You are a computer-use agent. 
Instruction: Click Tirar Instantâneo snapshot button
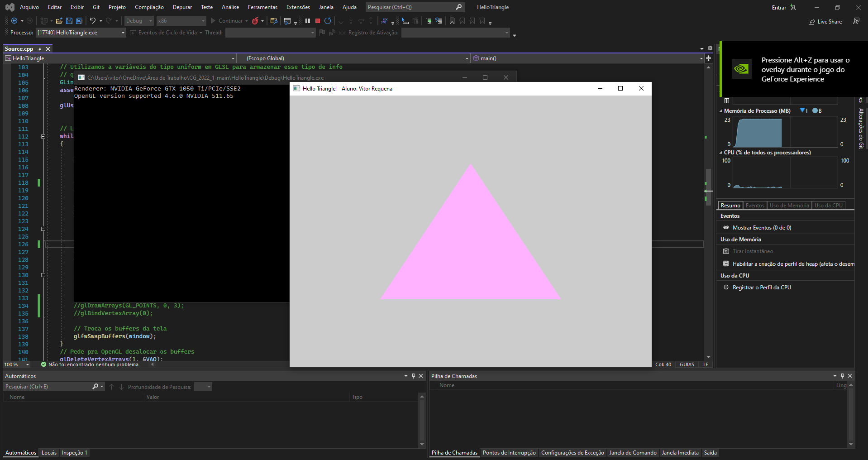(x=748, y=251)
